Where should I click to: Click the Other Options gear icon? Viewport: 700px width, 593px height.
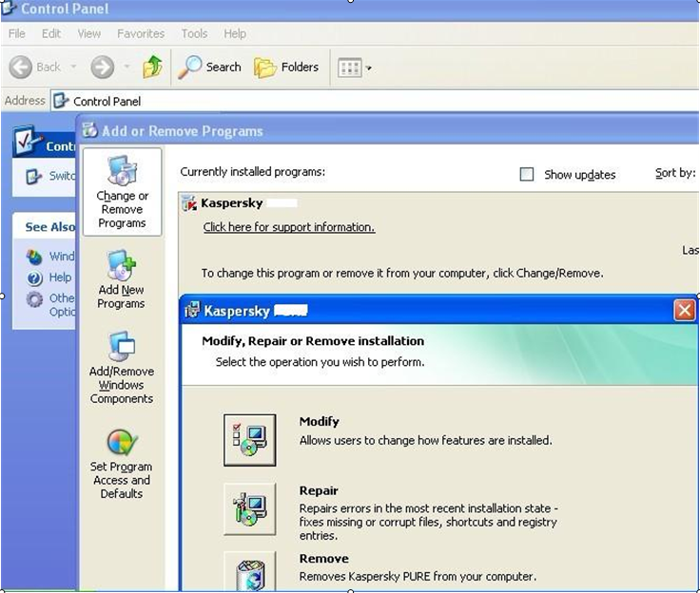[34, 299]
